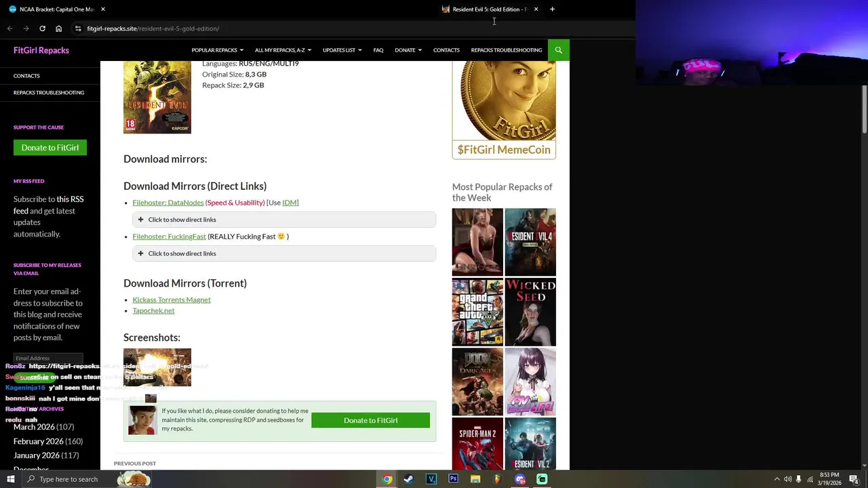Viewport: 868px width, 488px height.
Task: Reload the page with the refresh icon
Action: tap(42, 28)
